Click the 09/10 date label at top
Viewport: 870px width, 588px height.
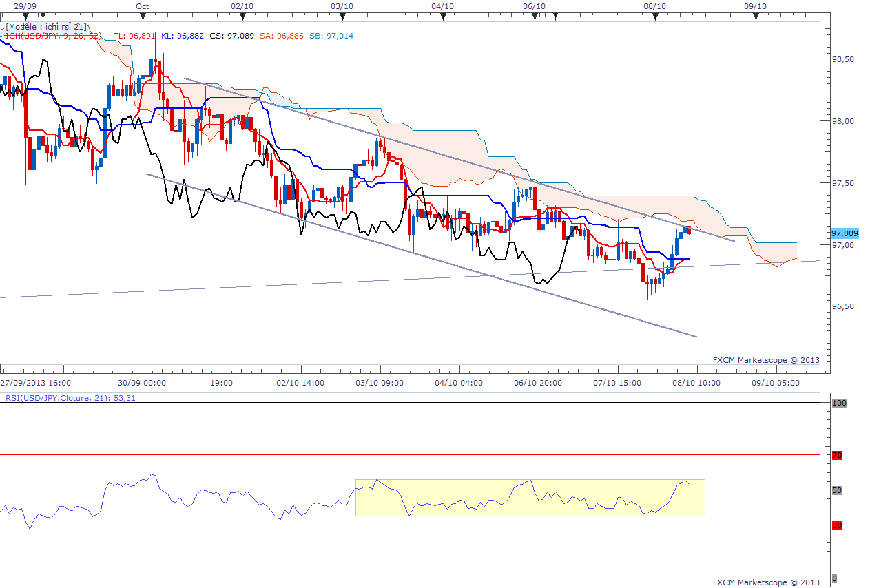pos(756,6)
